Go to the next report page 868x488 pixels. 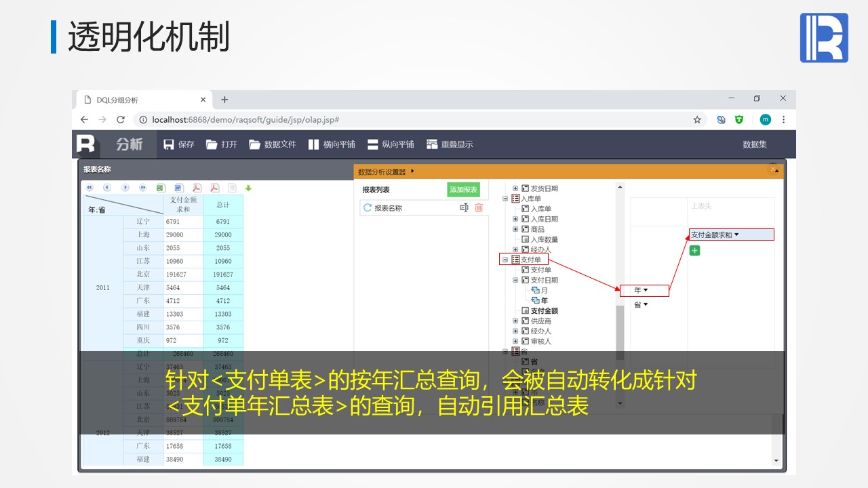(125, 188)
